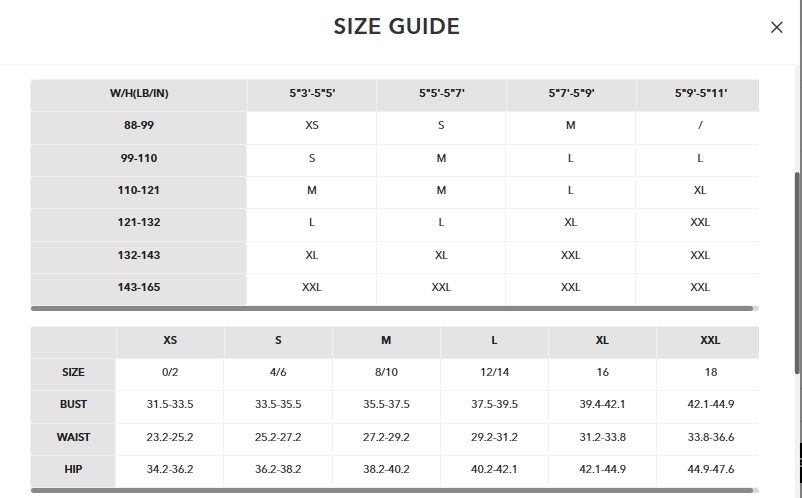Click the XXL column header in measurements table

pyautogui.click(x=710, y=340)
